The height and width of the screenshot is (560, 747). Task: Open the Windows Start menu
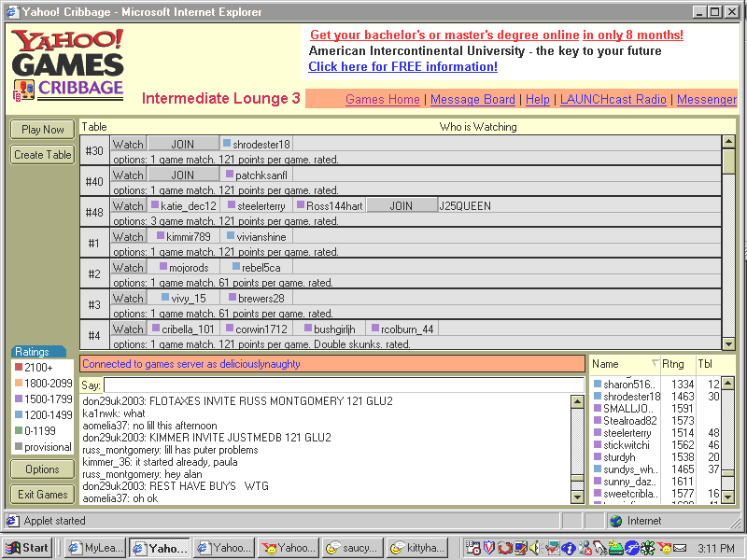(28, 548)
